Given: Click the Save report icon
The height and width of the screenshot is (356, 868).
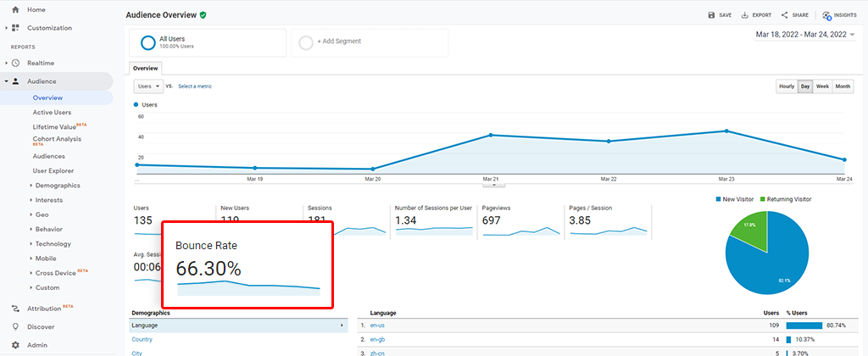Looking at the screenshot, I should [712, 15].
